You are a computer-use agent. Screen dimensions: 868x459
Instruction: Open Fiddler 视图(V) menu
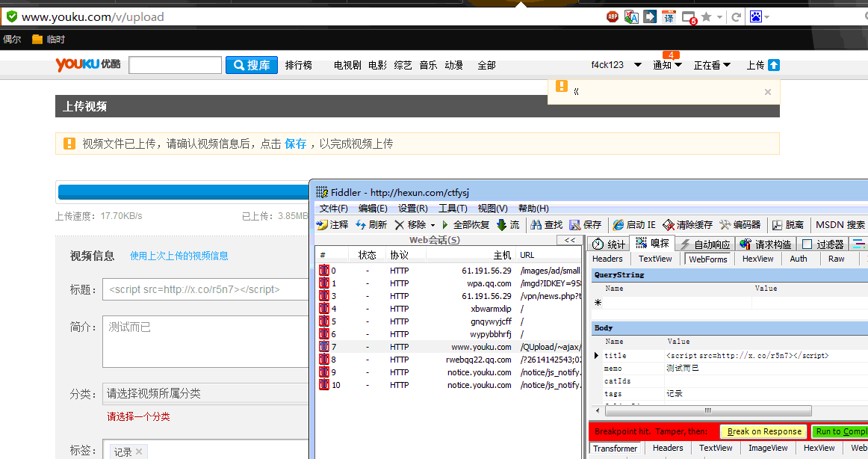point(493,208)
